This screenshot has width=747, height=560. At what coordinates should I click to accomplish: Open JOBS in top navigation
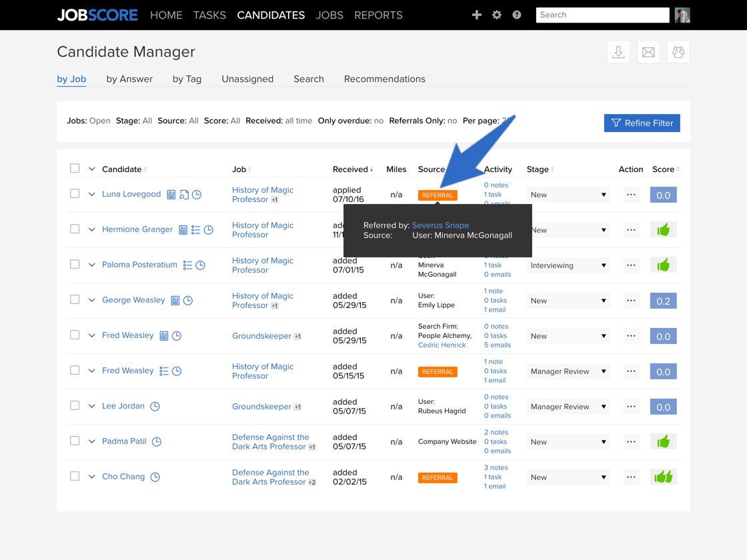point(329,15)
